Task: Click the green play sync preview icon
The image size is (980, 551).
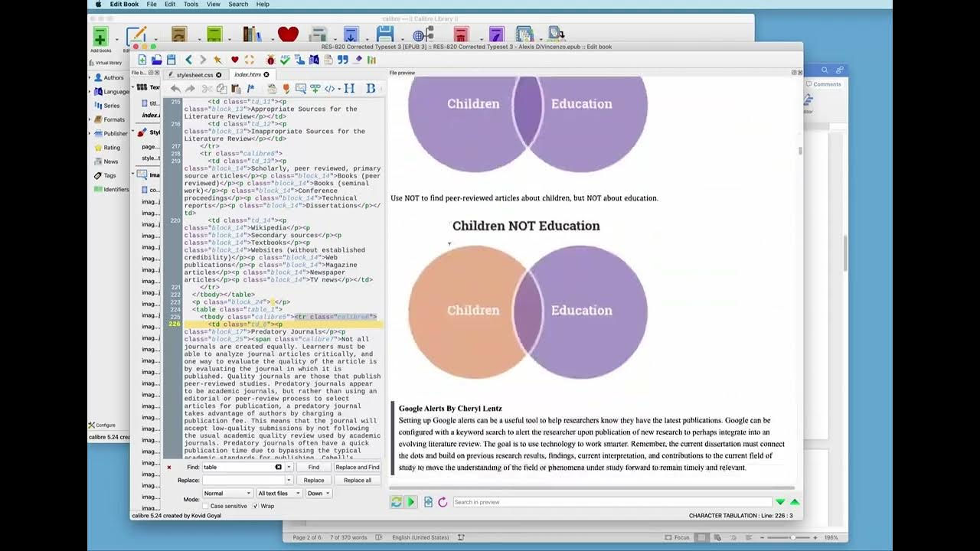Action: [410, 502]
